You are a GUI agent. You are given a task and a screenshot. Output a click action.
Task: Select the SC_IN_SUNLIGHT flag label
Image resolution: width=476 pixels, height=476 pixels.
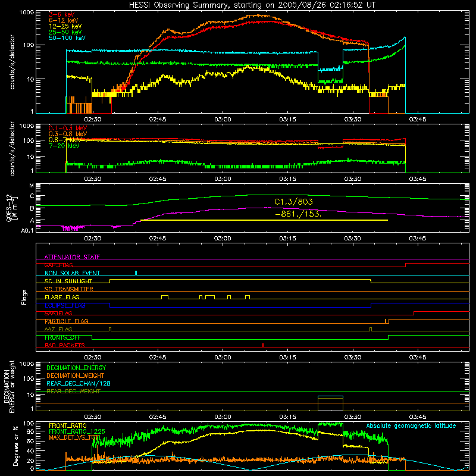[x=68, y=281]
